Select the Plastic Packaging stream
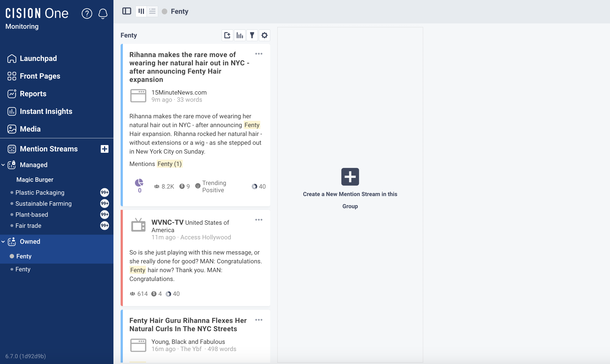 tap(40, 192)
